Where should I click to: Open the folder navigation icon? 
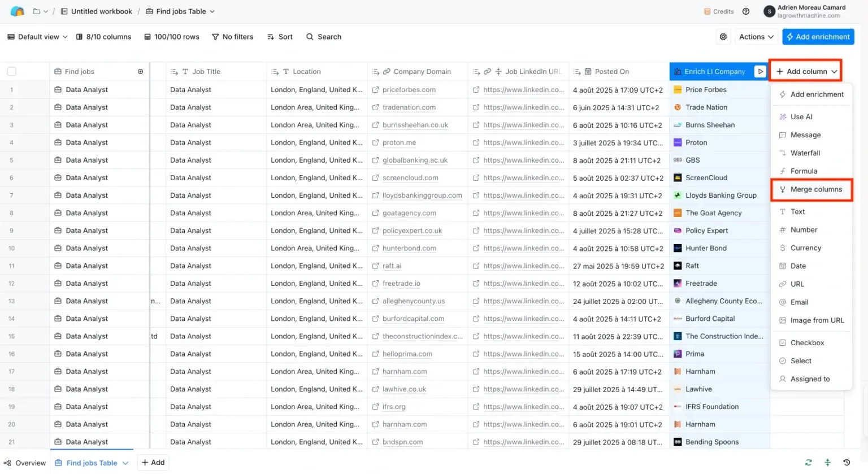37,11
